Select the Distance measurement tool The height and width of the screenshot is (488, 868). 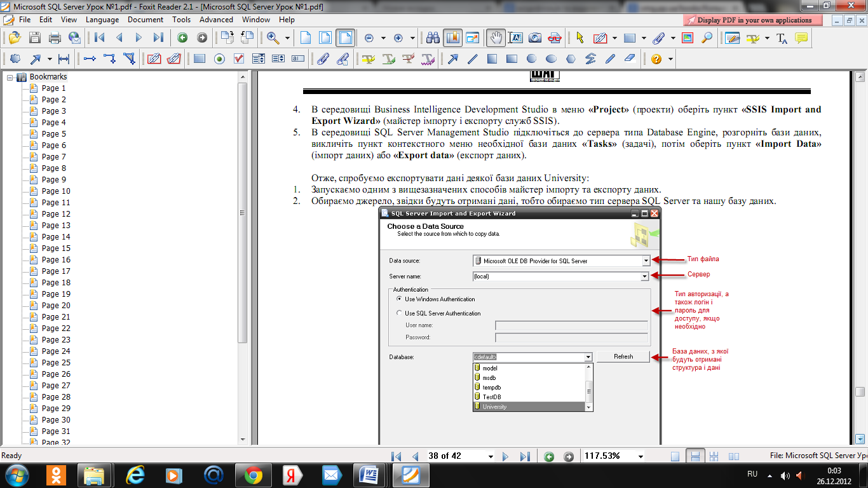click(64, 59)
